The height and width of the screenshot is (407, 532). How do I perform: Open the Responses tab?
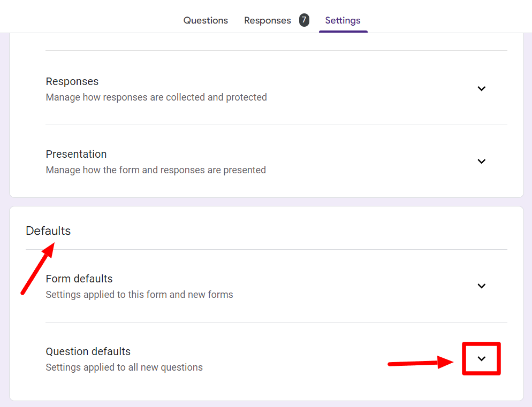point(268,20)
